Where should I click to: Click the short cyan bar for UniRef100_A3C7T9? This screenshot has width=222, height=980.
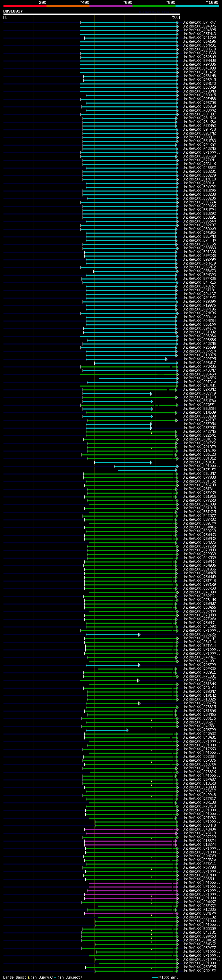pos(117,394)
